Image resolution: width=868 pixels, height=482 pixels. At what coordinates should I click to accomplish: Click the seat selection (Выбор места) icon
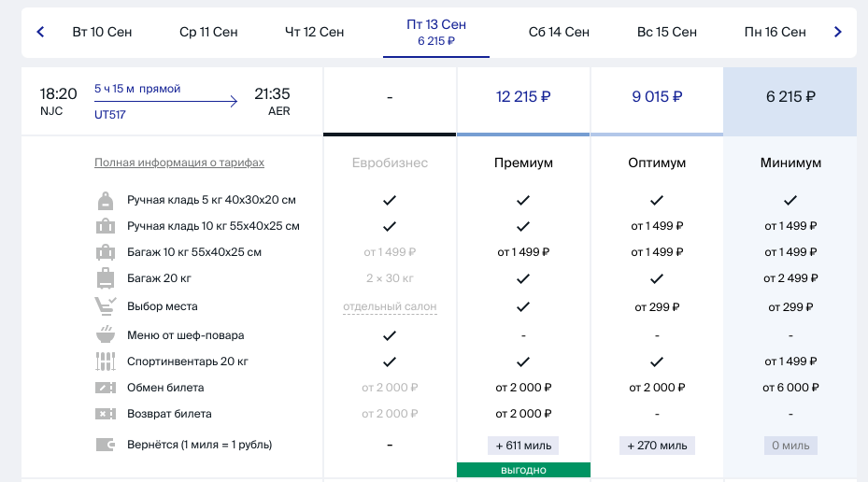coord(106,306)
